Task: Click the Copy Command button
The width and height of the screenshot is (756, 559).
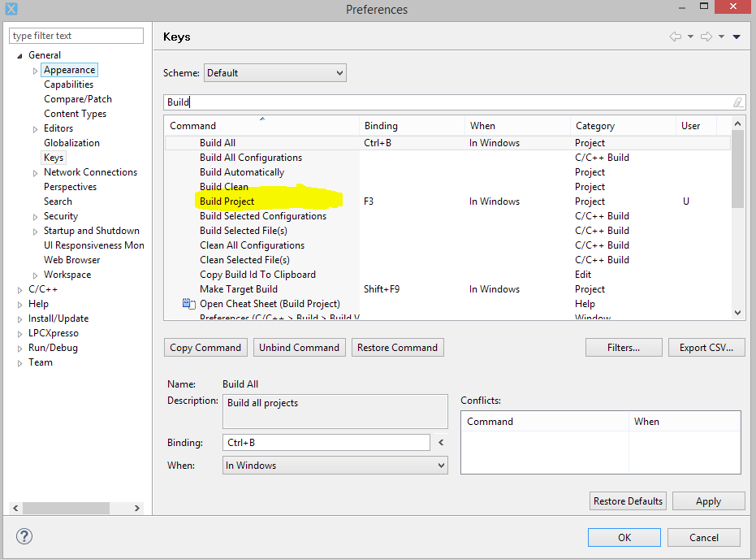Action: point(205,347)
